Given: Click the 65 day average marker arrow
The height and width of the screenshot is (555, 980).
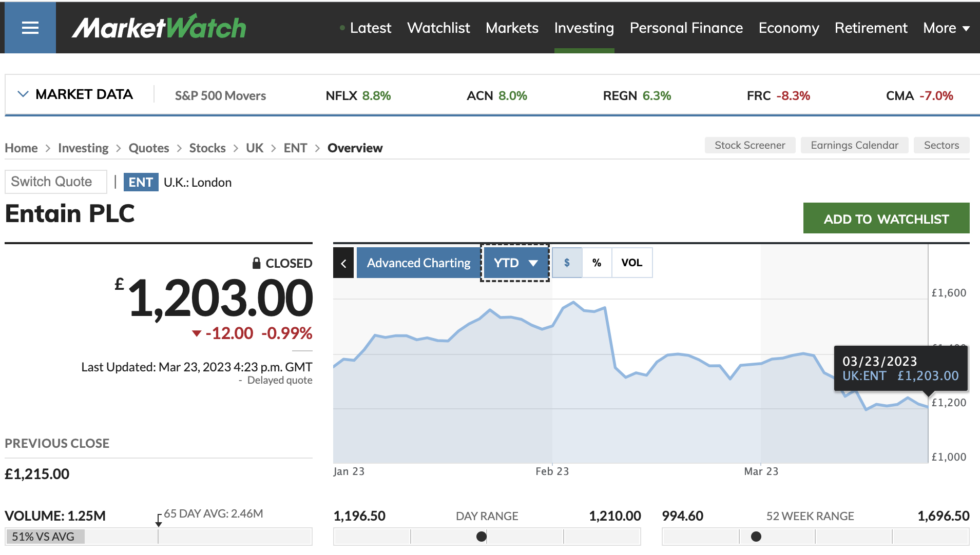Looking at the screenshot, I should coord(159,521).
